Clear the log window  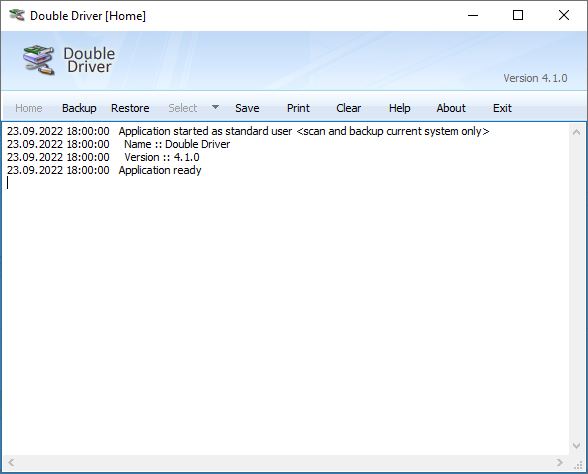pos(348,108)
